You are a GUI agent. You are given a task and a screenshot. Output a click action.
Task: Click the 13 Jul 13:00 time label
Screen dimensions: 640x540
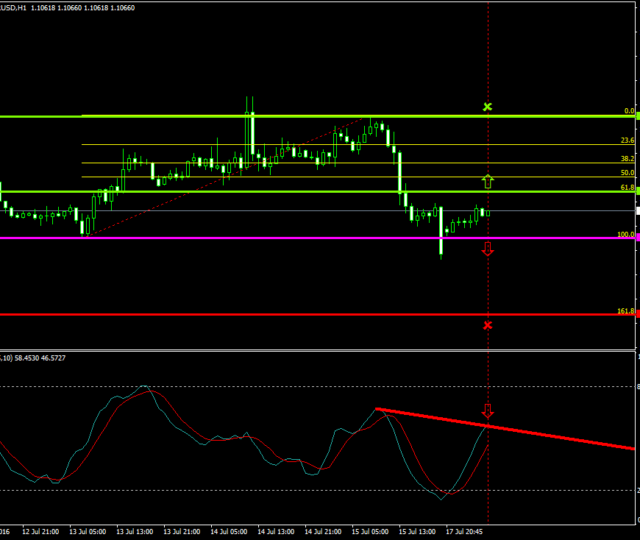click(136, 531)
